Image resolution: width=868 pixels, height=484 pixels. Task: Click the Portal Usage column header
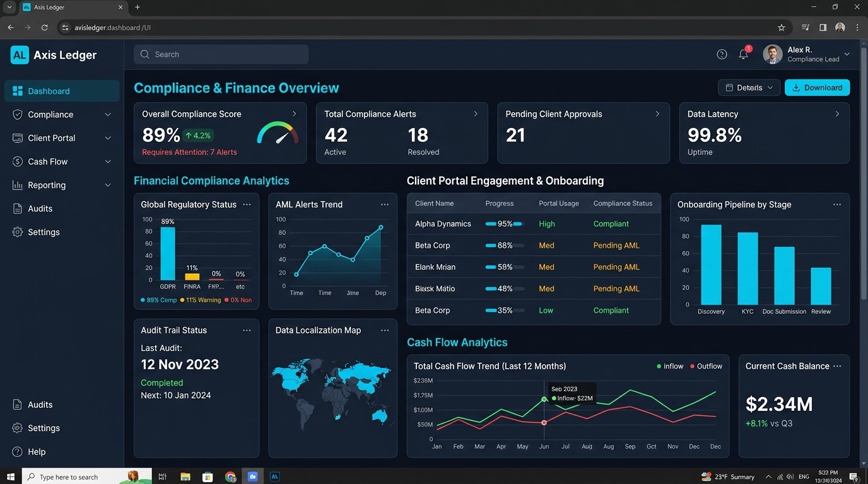[559, 204]
